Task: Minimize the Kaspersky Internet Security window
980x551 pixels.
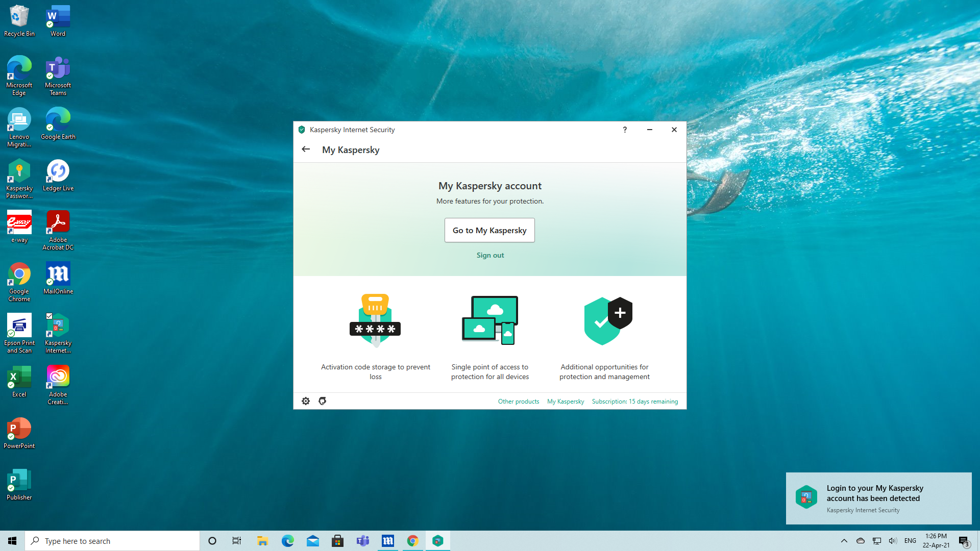Action: (650, 130)
